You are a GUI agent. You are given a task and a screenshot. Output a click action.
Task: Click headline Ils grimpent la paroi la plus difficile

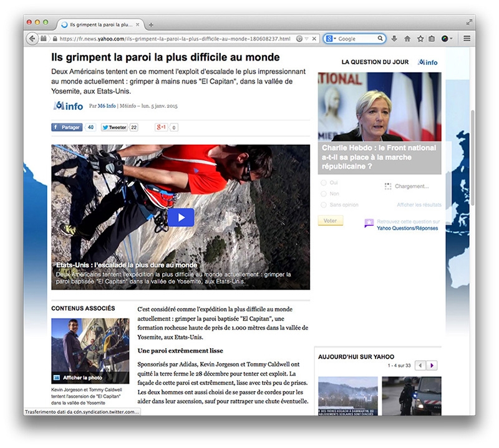tap(165, 57)
